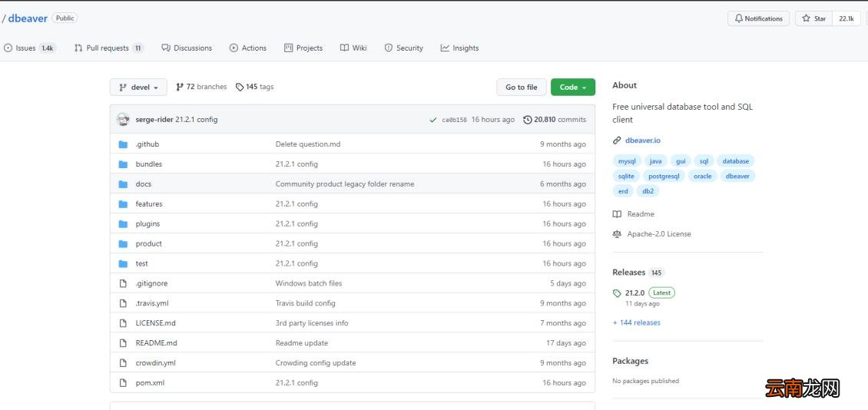Screen dimensions: 868x410
Task: Go to the Projects tab
Action: tap(303, 48)
